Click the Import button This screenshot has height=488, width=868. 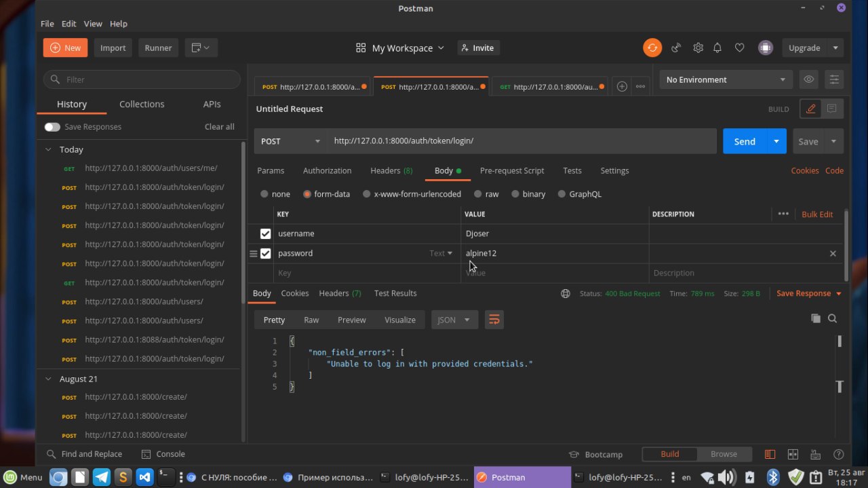[x=113, y=48]
